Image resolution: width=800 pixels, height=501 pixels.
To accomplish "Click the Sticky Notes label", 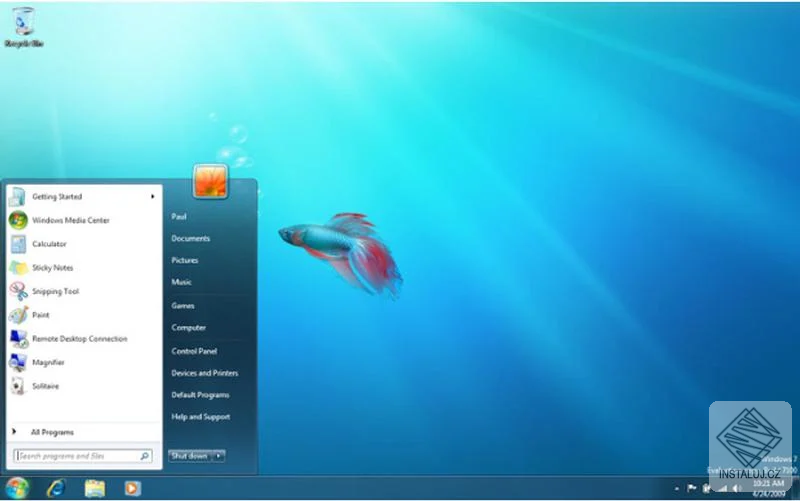I will click(x=53, y=268).
